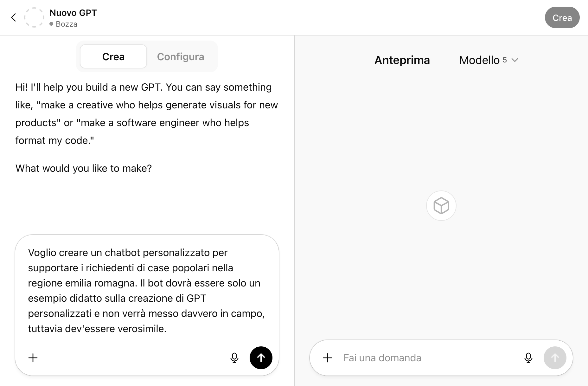Screen dimensions: 588x386
Task: Send the chatbot description with the black arrow
Action: click(261, 358)
